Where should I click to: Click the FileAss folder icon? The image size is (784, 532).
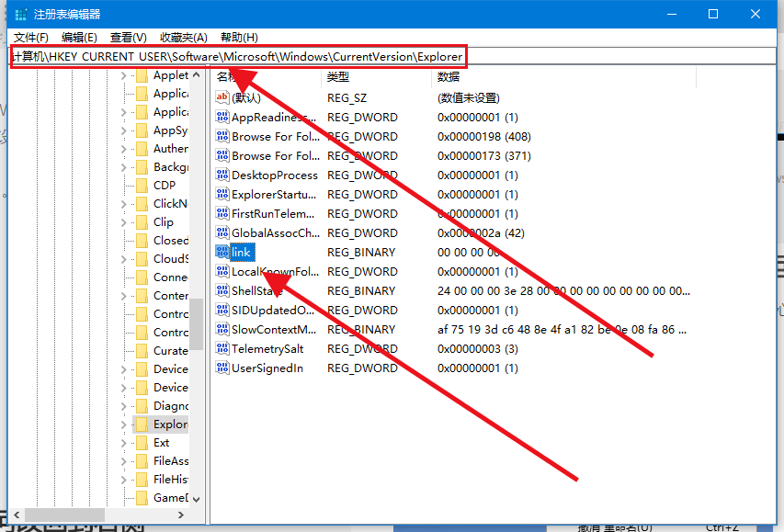142,461
